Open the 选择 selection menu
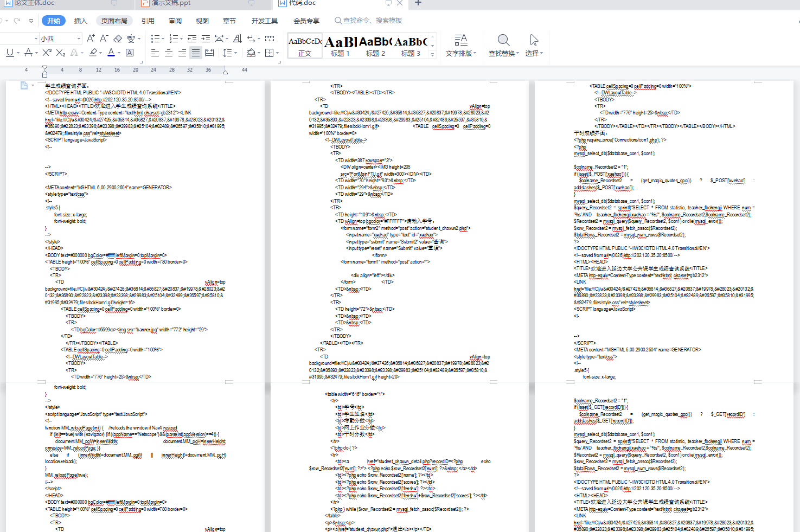This screenshot has width=800, height=532. click(x=534, y=46)
